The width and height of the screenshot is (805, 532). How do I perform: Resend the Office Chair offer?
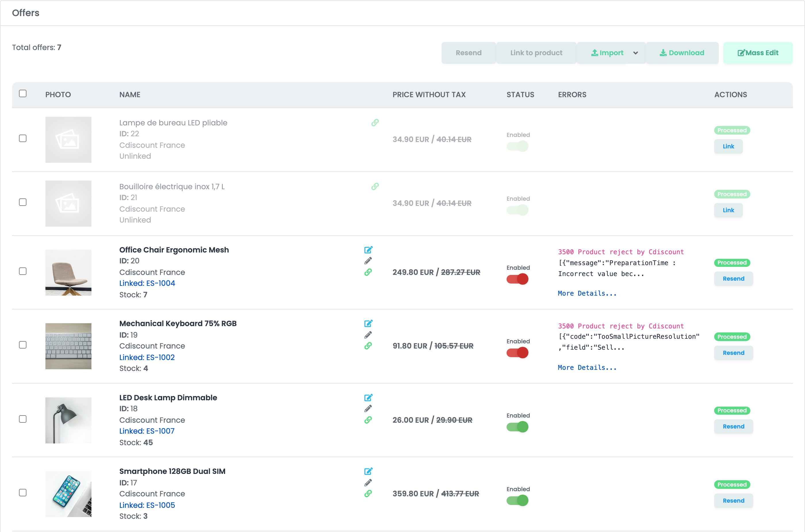coord(733,279)
